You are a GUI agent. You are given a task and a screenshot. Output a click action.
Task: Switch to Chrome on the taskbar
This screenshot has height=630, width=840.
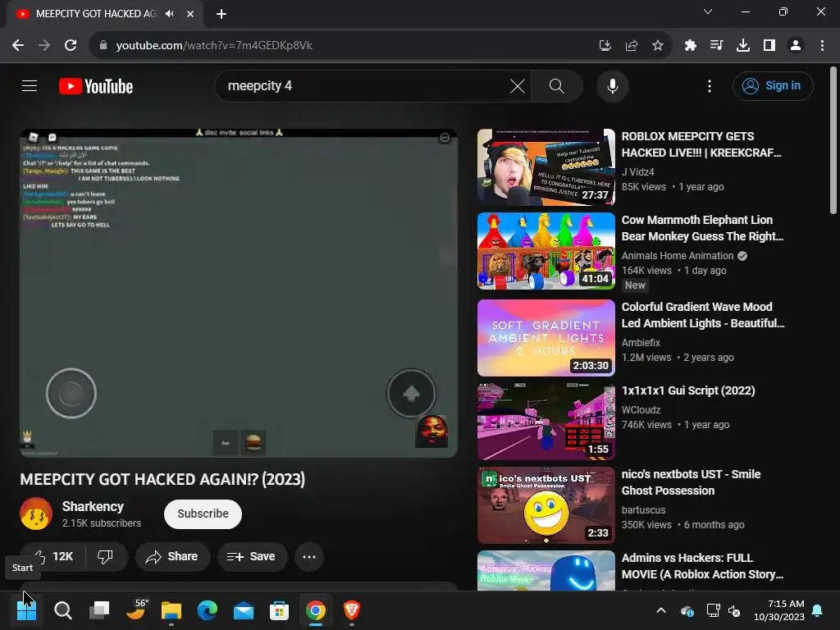click(x=316, y=610)
